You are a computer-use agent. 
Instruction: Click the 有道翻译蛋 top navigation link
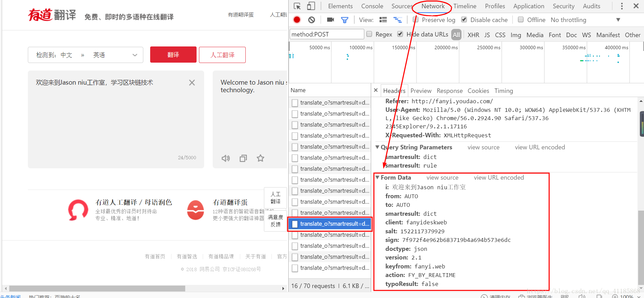coord(241,15)
